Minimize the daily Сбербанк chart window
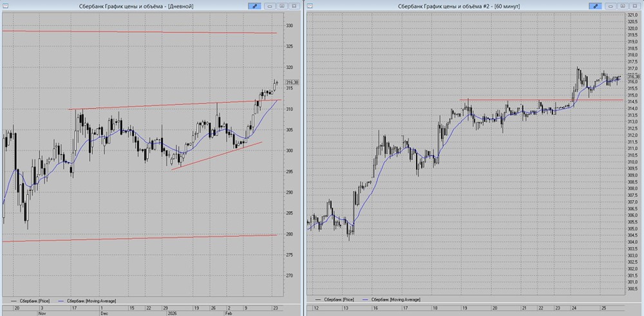This screenshot has width=644, height=316. click(270, 6)
